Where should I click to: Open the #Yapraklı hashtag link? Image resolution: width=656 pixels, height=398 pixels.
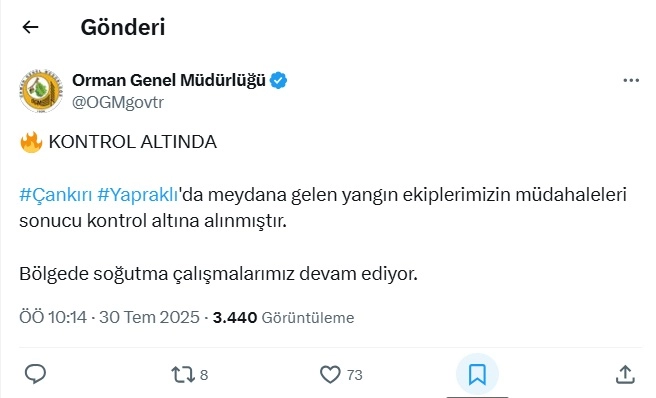click(138, 195)
